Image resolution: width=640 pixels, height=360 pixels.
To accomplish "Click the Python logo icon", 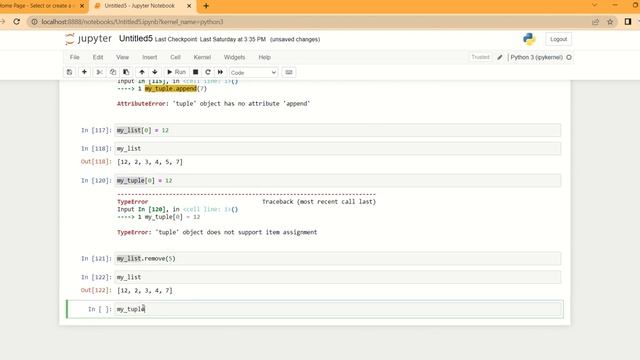I will point(529,39).
